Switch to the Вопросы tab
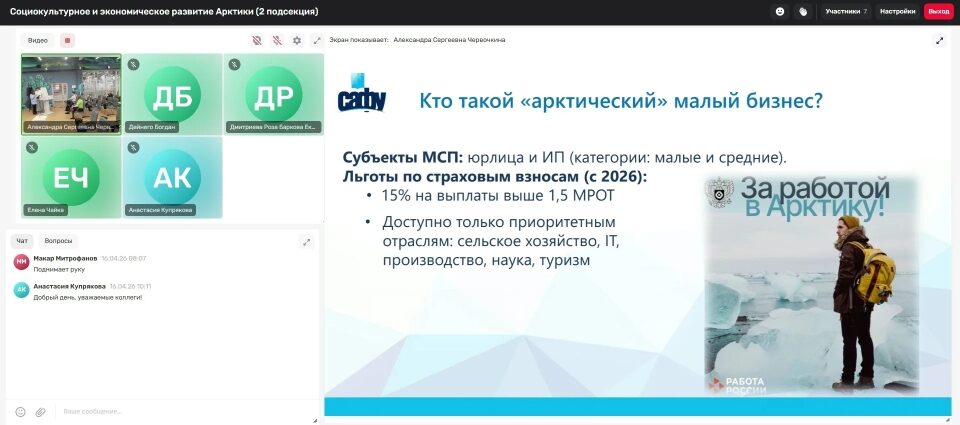 tap(59, 241)
